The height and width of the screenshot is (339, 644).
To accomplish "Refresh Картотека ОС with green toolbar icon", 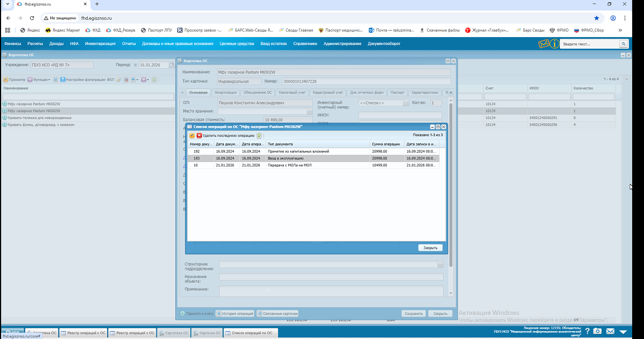I will pyautogui.click(x=154, y=79).
